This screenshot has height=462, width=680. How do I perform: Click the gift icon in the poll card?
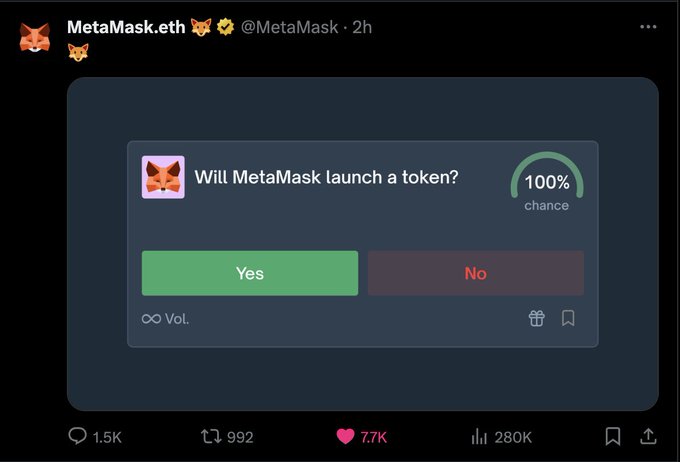pos(536,318)
